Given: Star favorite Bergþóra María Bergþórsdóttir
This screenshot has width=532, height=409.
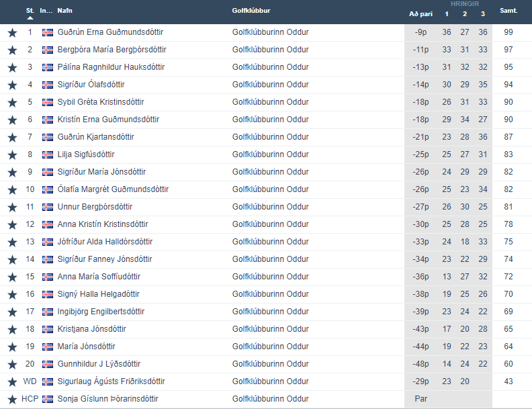Looking at the screenshot, I should pos(13,50).
